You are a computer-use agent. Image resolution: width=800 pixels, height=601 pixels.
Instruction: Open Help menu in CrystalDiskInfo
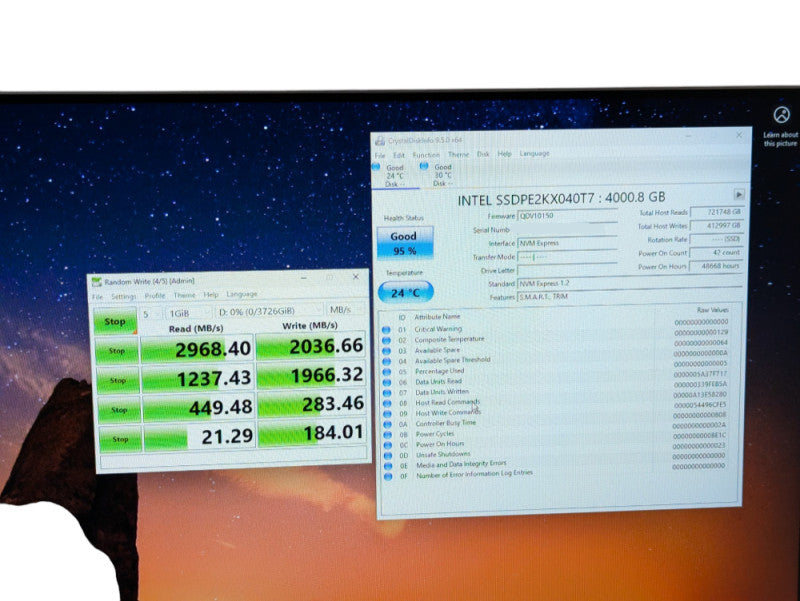click(x=504, y=154)
